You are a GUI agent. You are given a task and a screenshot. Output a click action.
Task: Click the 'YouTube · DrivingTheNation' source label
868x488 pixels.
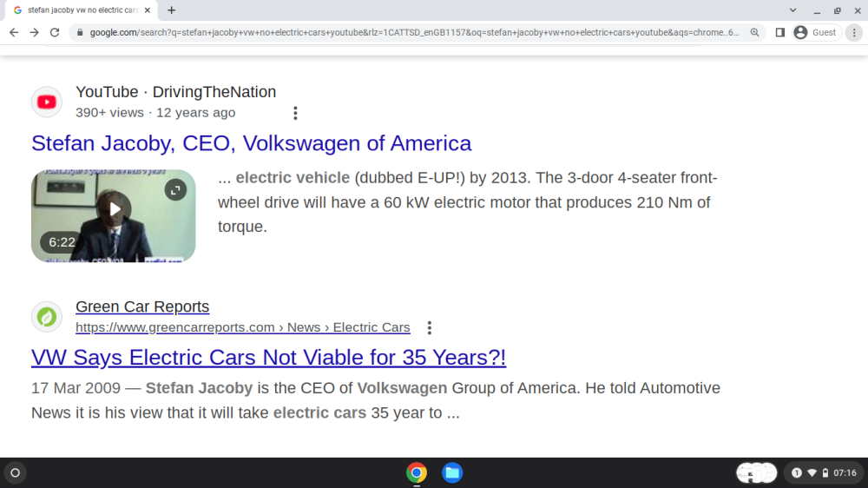click(176, 92)
